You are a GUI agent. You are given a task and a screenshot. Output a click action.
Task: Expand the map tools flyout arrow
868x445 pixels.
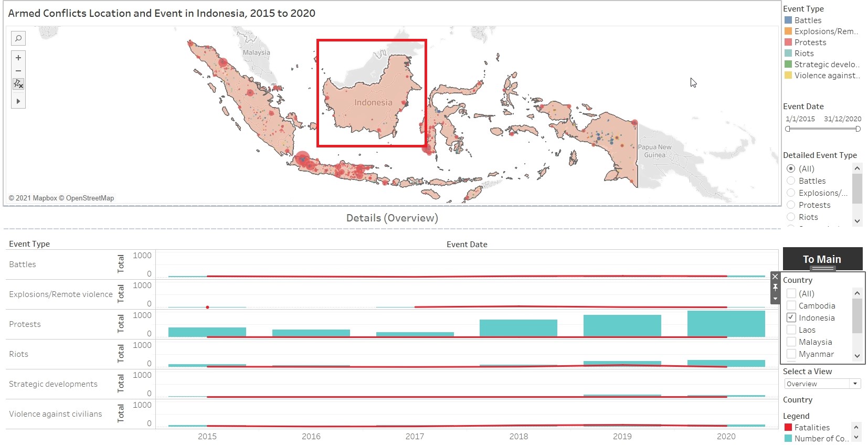point(18,101)
